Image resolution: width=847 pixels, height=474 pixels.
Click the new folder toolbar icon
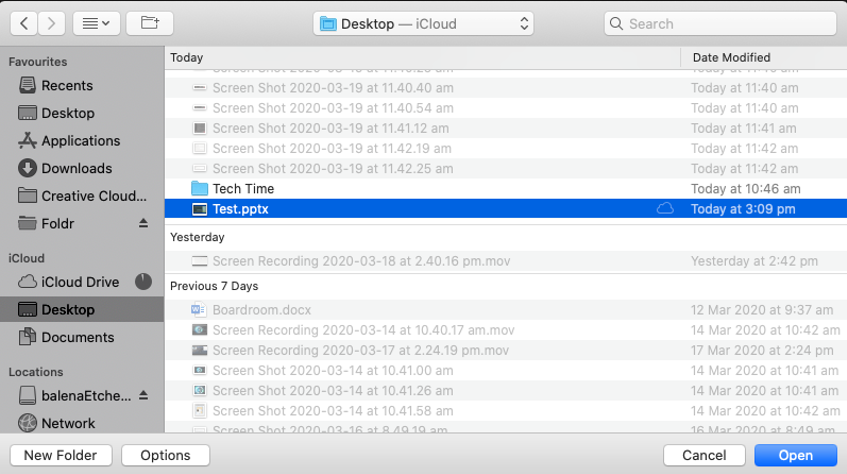click(x=150, y=23)
